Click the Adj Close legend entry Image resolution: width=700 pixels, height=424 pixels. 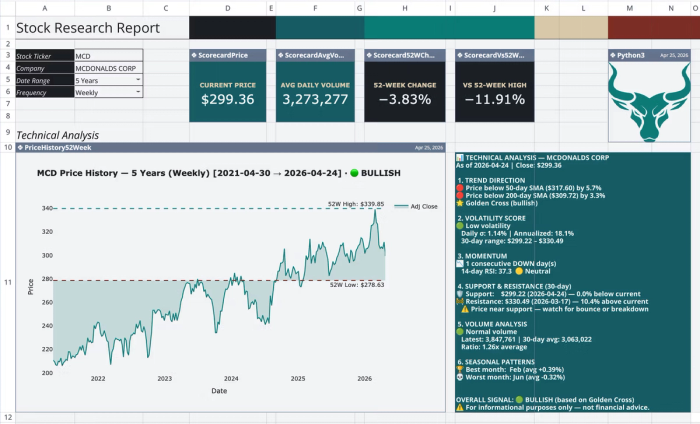416,206
